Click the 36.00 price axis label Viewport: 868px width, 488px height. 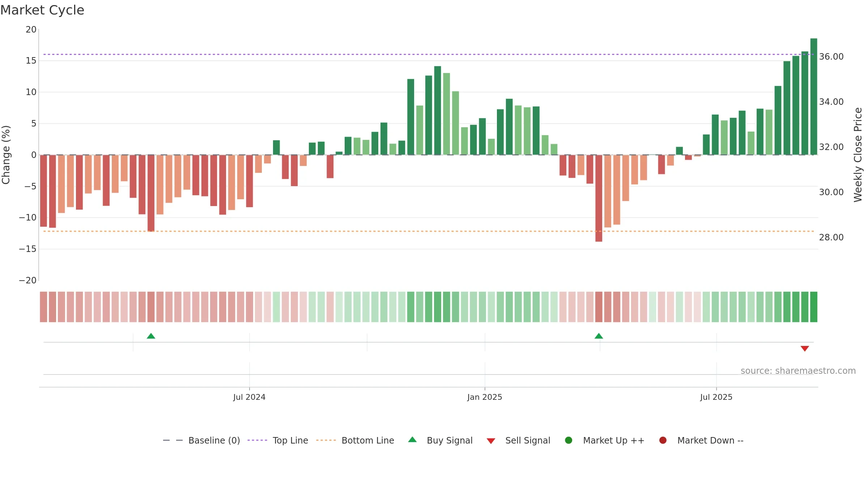coord(831,56)
